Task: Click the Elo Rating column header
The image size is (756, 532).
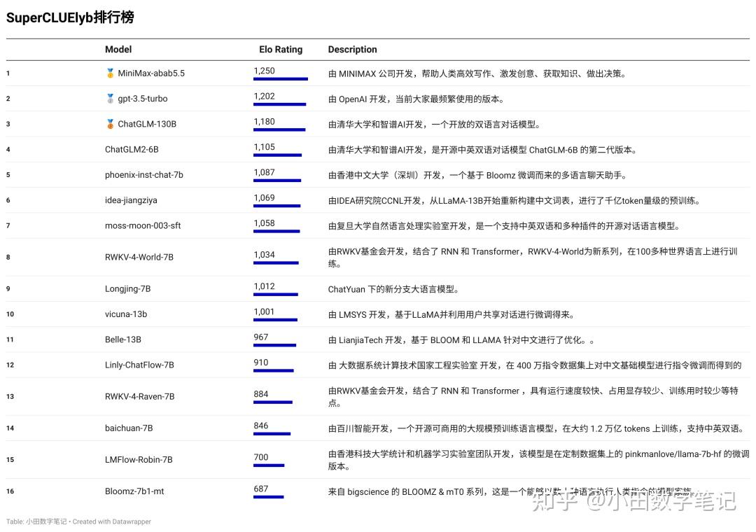Action: click(280, 50)
